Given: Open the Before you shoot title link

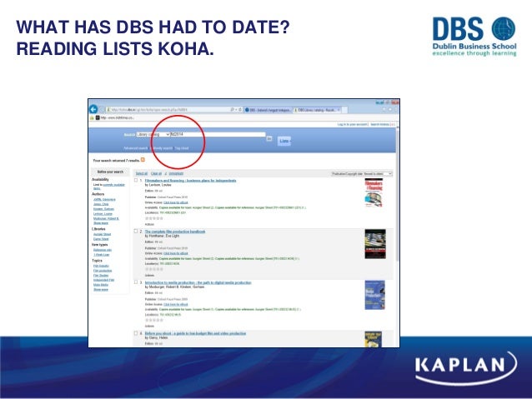Looking at the screenshot, I should 195,333.
